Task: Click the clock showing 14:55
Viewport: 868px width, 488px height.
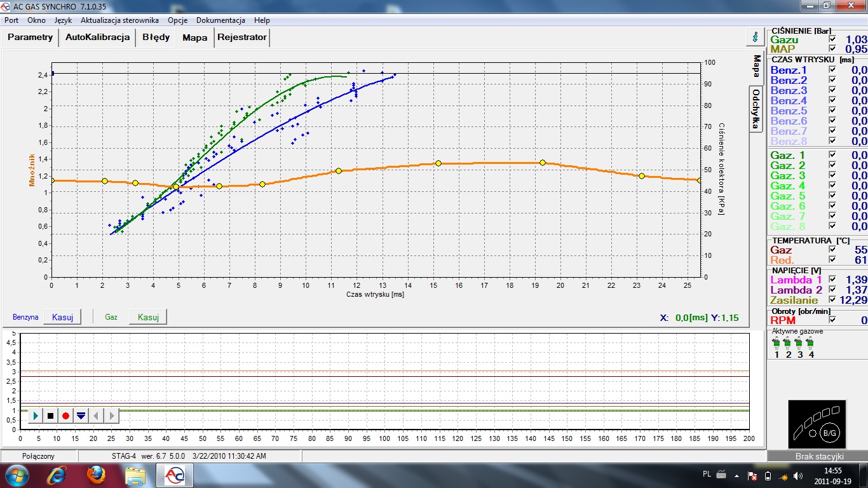Action: 832,471
